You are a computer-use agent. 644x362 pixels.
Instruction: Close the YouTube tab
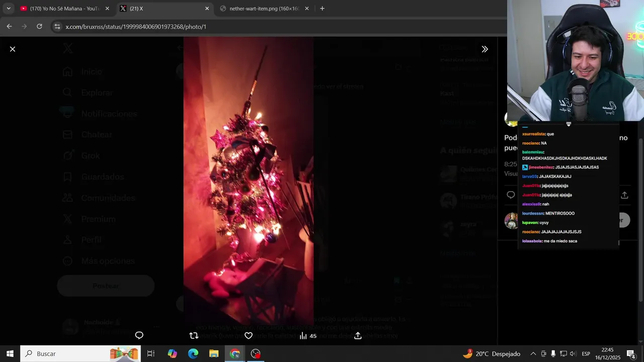[x=107, y=9]
